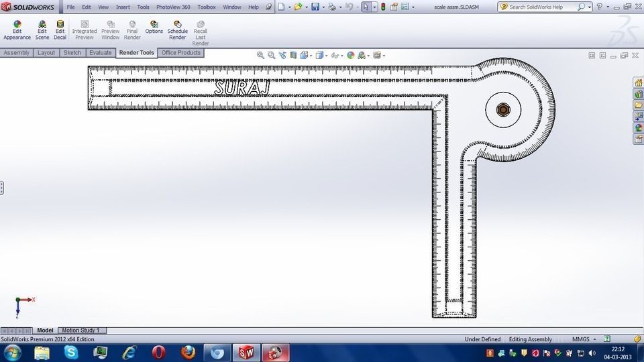Open the Preview Window render tool

[x=111, y=30]
